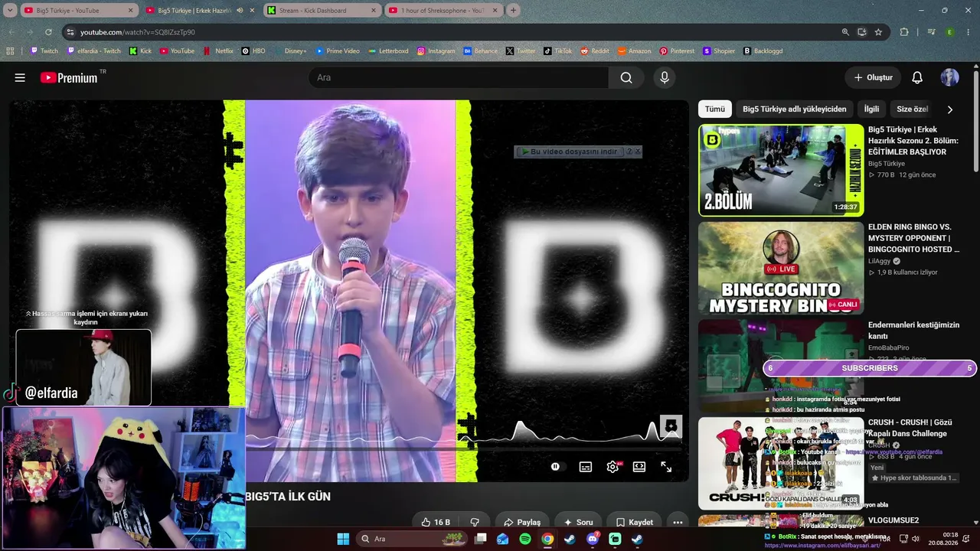The height and width of the screenshot is (551, 980).
Task: Open the Pinterest bookmark
Action: (677, 51)
